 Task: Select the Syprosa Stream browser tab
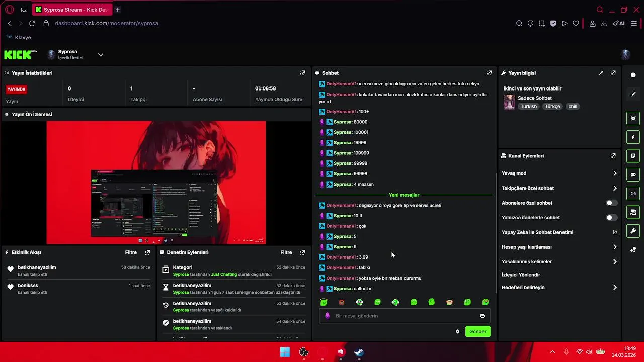pyautogui.click(x=72, y=10)
